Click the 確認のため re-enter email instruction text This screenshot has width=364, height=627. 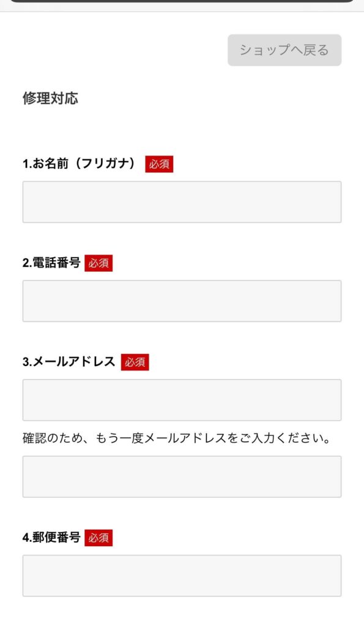click(x=177, y=438)
